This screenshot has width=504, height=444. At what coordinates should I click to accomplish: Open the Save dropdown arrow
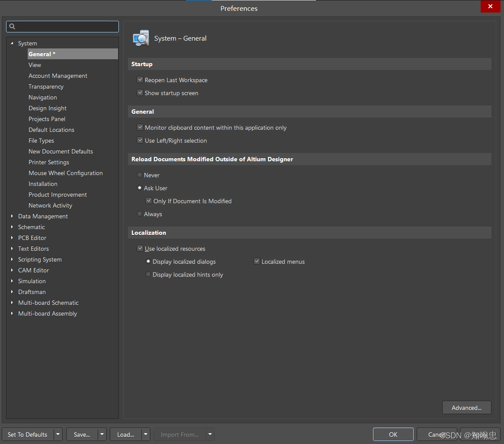[x=102, y=434]
